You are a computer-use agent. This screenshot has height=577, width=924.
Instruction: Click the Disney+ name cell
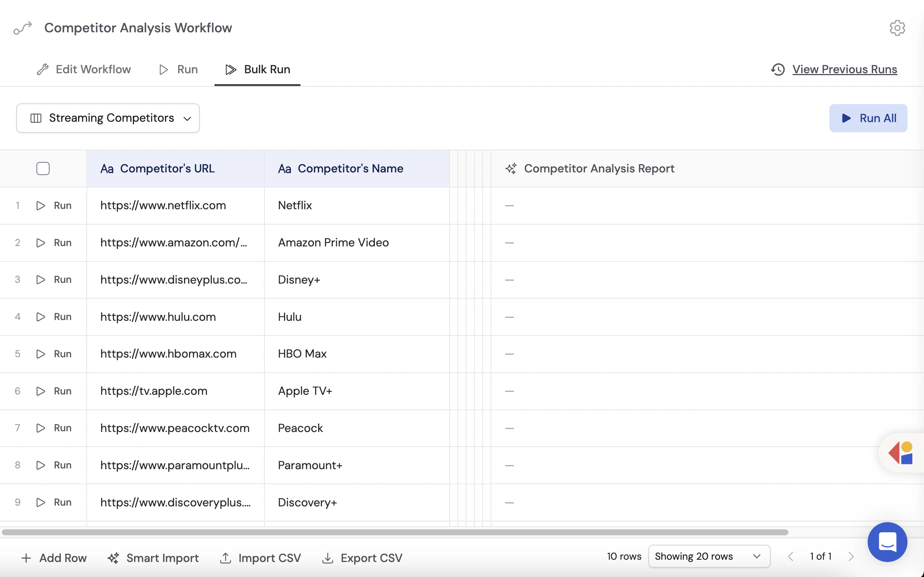click(357, 280)
